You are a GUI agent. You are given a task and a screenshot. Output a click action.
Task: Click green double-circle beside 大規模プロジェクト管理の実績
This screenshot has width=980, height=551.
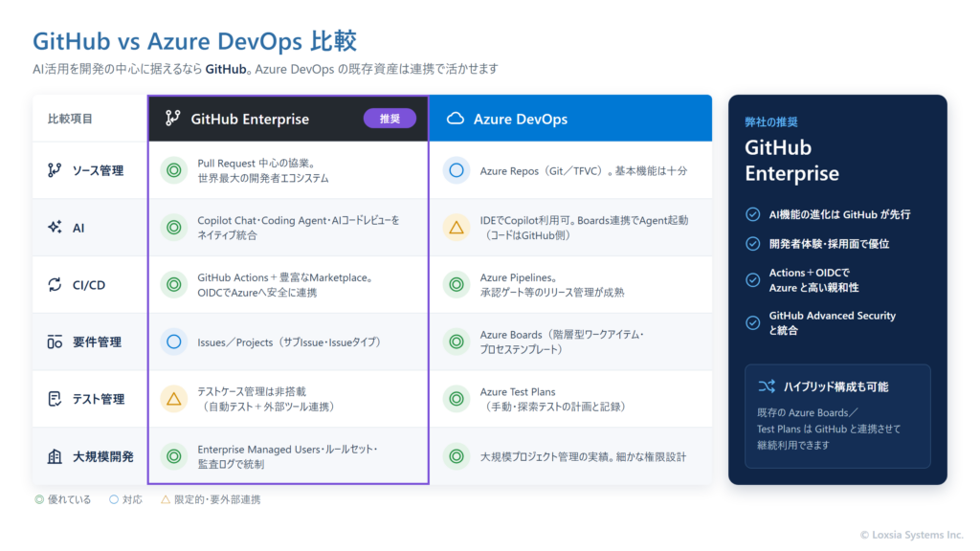click(x=457, y=456)
